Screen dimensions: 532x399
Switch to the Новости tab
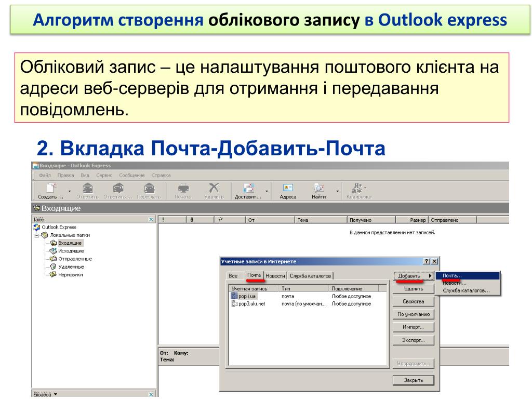(275, 276)
